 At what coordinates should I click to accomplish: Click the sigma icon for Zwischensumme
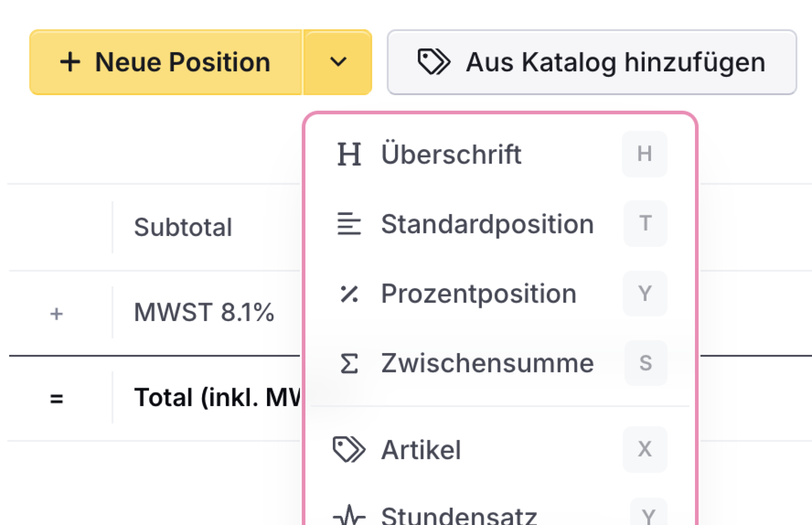349,364
